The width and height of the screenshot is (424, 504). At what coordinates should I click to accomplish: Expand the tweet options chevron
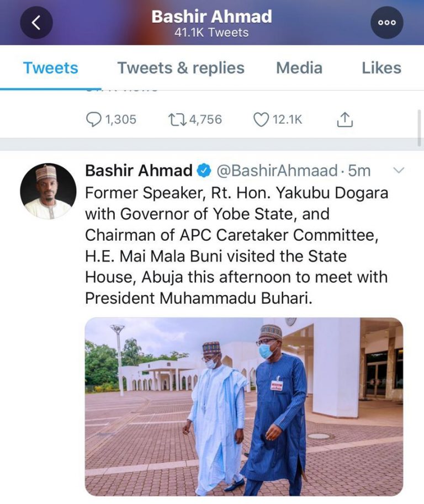pos(397,171)
